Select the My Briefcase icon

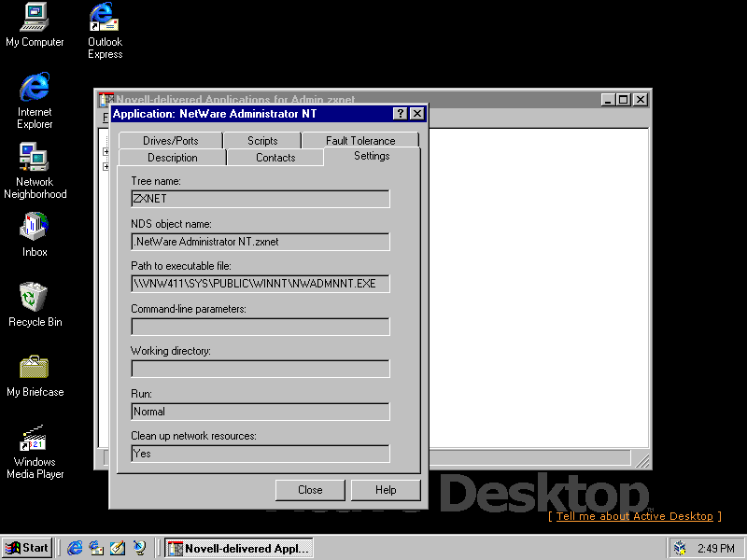[x=35, y=376]
